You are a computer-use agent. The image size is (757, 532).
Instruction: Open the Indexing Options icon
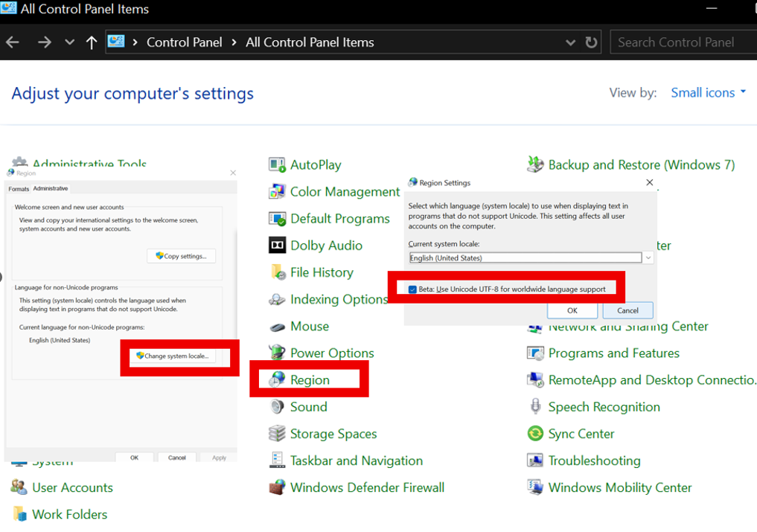coord(277,299)
